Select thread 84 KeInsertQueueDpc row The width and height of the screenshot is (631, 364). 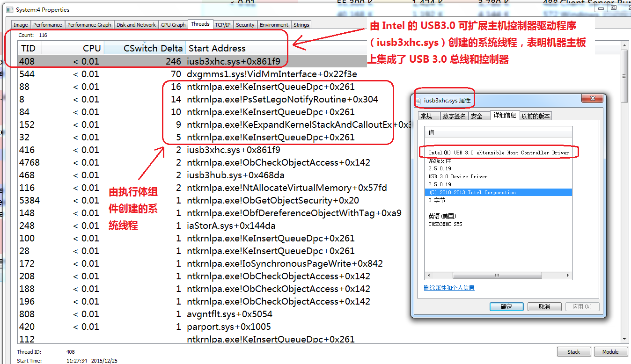click(192, 112)
